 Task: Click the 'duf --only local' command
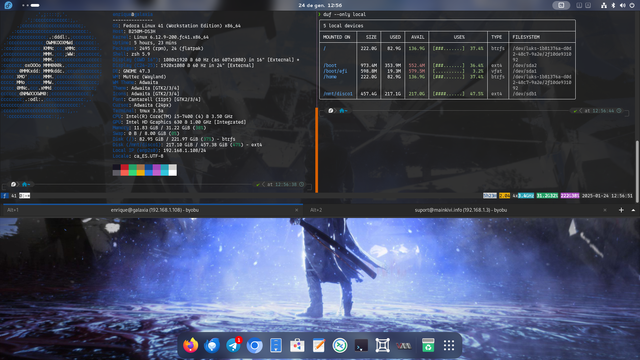pos(344,14)
